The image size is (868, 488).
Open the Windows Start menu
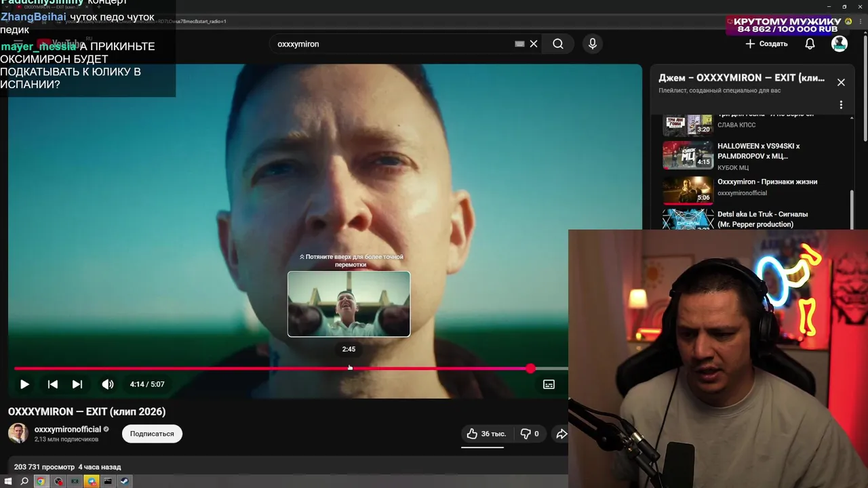[x=8, y=481]
